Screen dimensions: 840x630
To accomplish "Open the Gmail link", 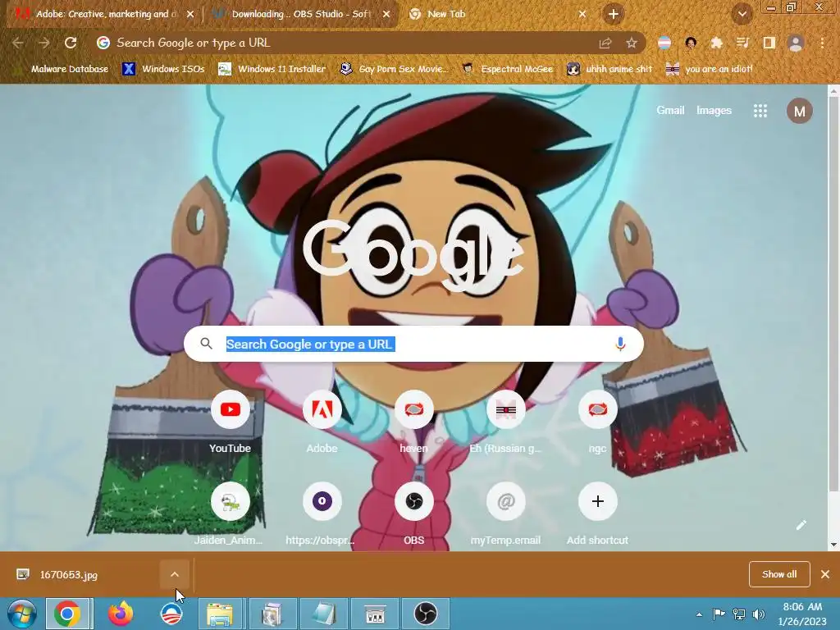I will (671, 111).
